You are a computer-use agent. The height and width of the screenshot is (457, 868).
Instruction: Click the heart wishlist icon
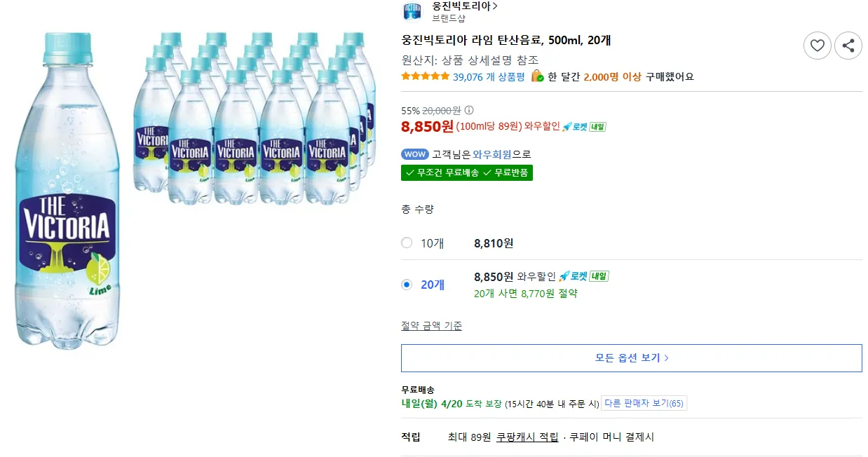pyautogui.click(x=817, y=46)
